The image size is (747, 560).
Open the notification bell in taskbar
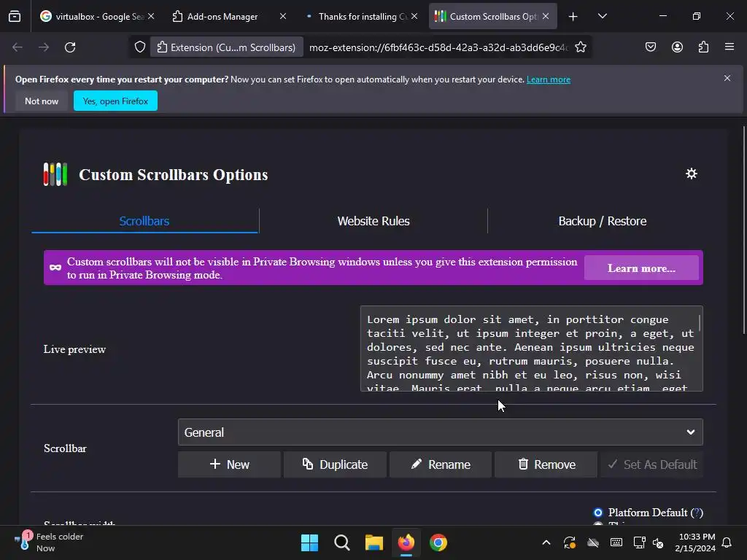(x=727, y=542)
